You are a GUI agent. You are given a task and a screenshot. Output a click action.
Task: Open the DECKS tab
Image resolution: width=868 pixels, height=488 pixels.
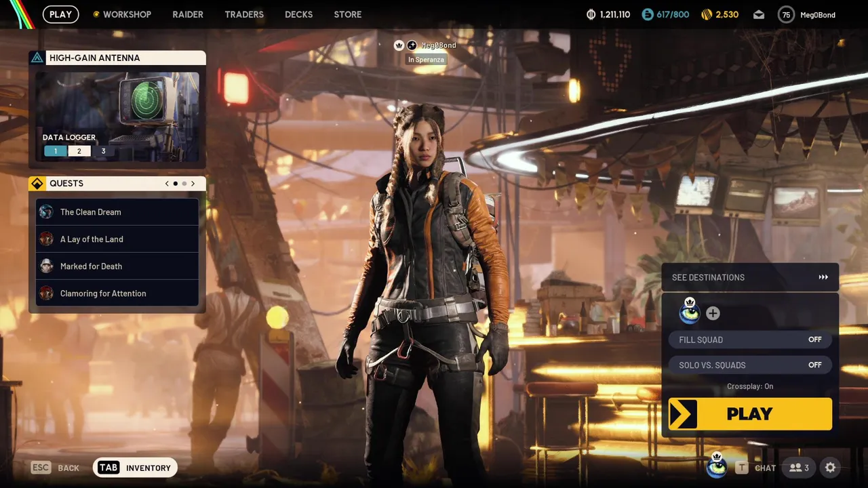pyautogui.click(x=299, y=14)
